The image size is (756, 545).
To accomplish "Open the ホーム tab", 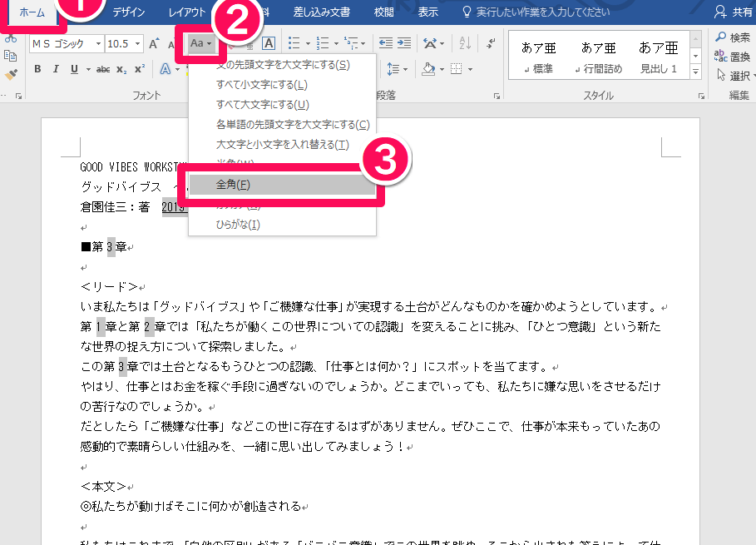I will click(x=32, y=12).
